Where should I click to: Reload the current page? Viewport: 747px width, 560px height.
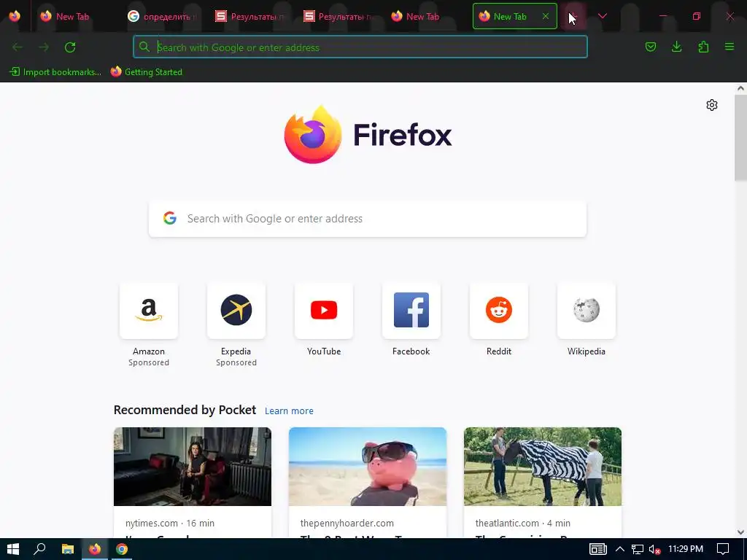coord(70,47)
